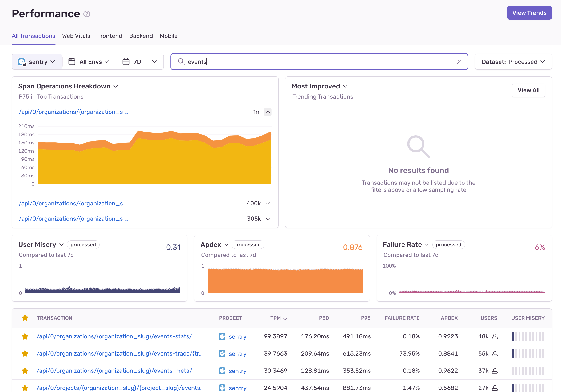This screenshot has width=561, height=392.
Task: Click the star column header icon
Action: [25, 318]
